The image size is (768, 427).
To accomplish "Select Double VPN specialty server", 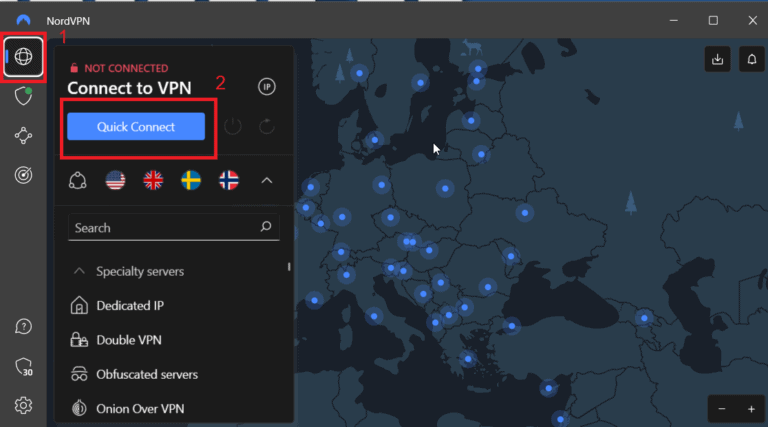I will tap(128, 340).
